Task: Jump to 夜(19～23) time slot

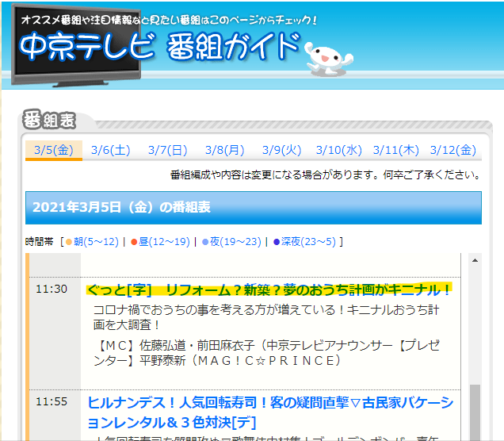Action: [235, 242]
